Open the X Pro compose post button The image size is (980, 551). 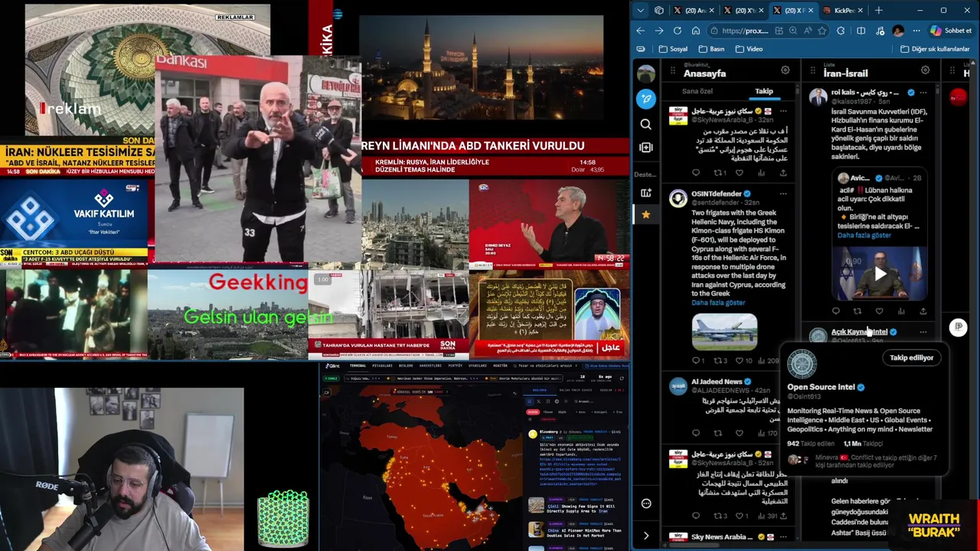[x=646, y=99]
